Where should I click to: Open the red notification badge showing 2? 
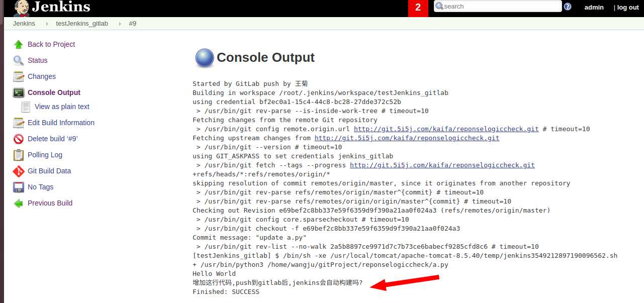coord(418,8)
